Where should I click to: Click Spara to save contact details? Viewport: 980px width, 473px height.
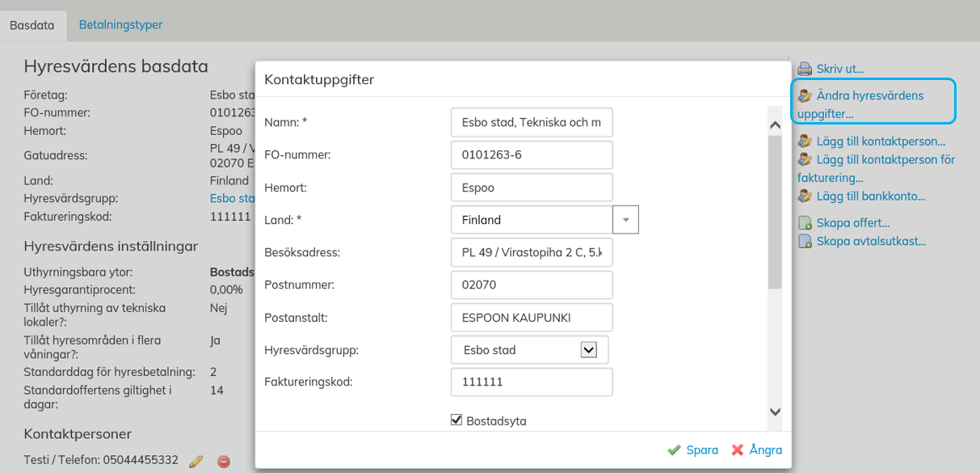(x=693, y=450)
